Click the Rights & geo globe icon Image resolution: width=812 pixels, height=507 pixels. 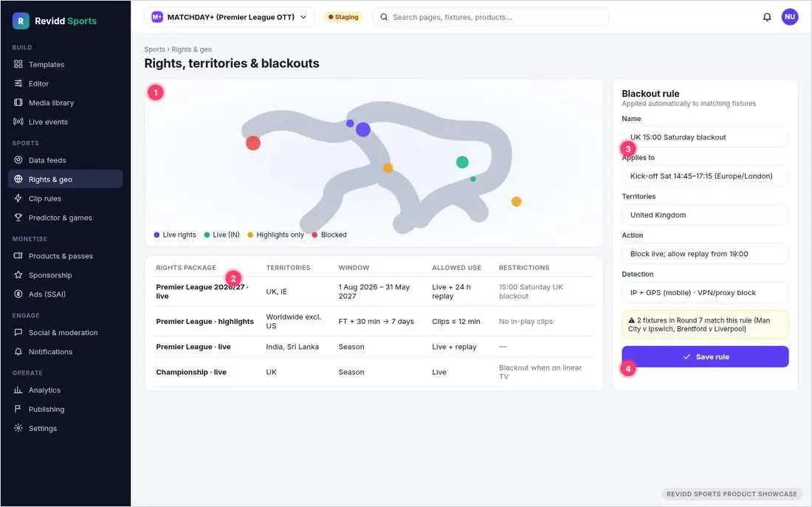[18, 179]
